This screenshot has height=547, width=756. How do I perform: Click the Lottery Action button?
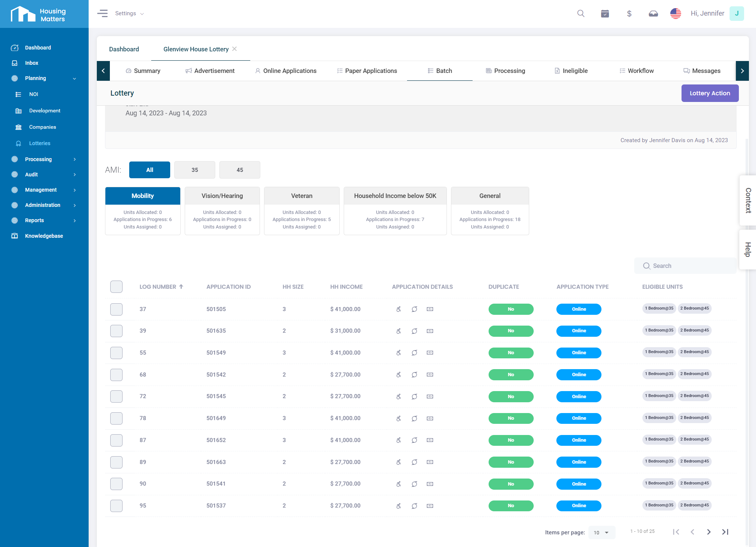[x=709, y=93]
